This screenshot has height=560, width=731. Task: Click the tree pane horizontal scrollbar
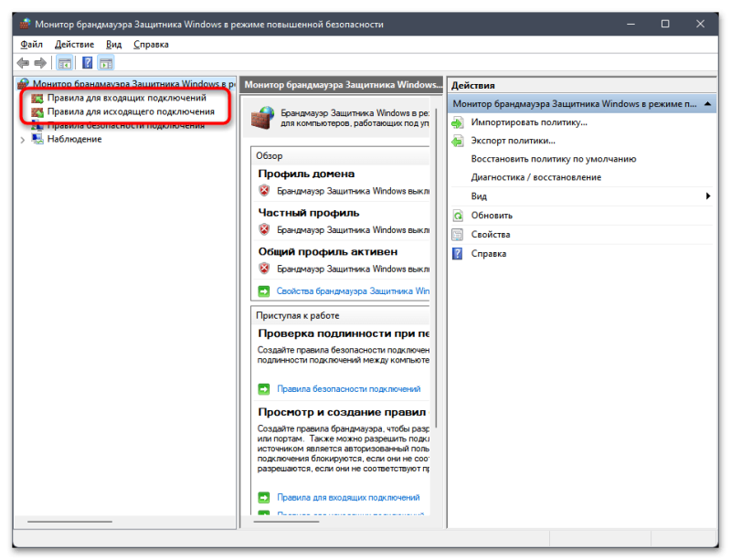(x=70, y=522)
